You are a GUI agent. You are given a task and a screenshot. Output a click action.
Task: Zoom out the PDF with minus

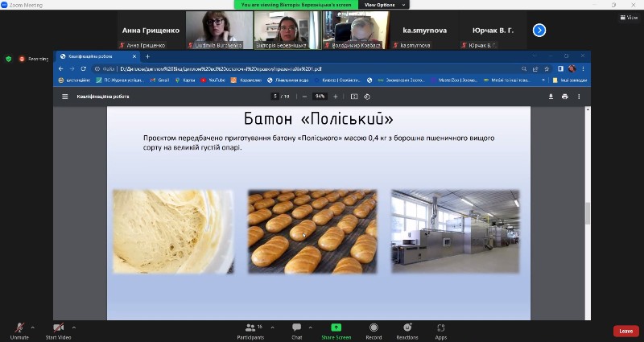click(x=304, y=97)
